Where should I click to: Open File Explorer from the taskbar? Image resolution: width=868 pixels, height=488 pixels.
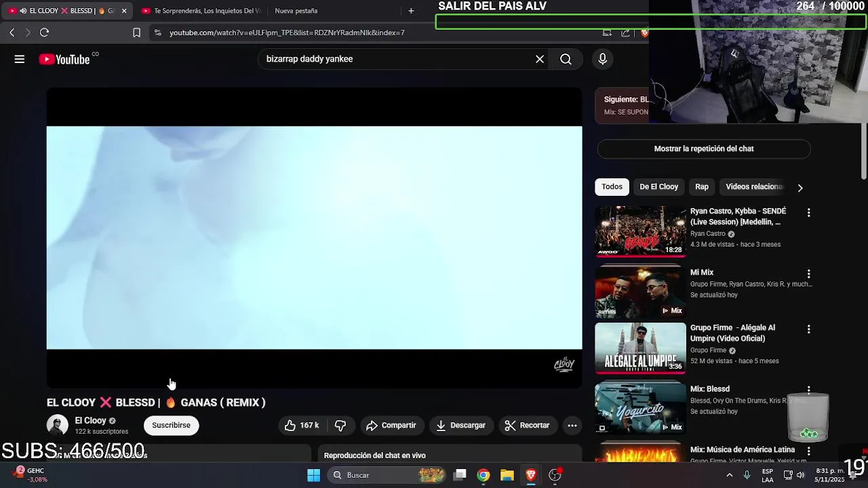(x=507, y=475)
